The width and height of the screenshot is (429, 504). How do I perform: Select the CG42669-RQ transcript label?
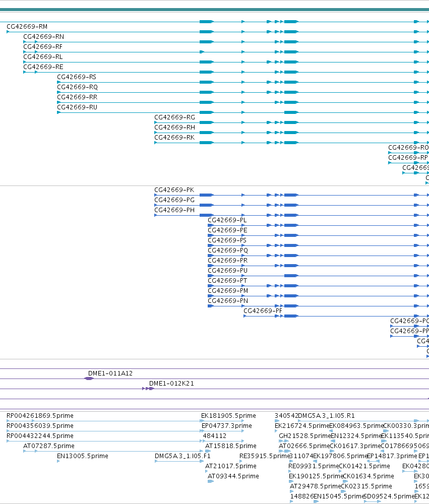[77, 87]
